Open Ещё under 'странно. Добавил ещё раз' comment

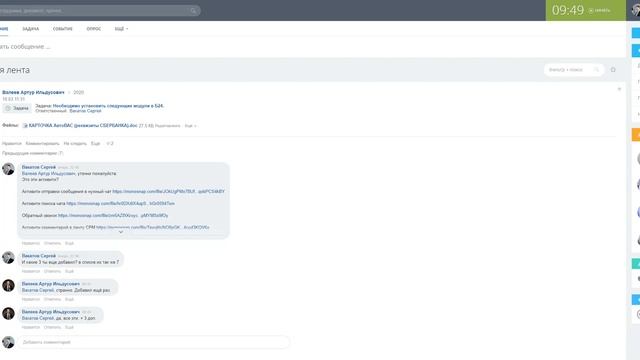(69, 300)
